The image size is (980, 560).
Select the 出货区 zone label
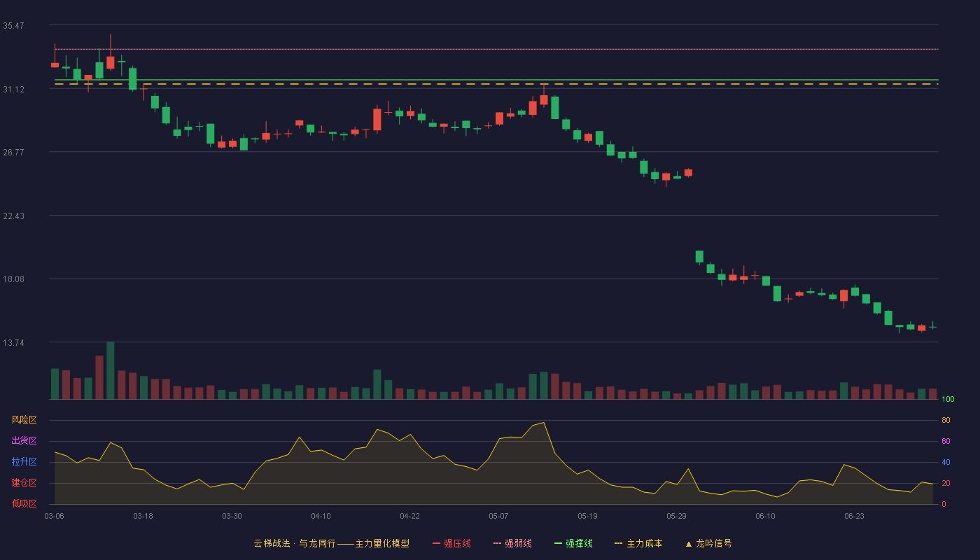[x=24, y=441]
